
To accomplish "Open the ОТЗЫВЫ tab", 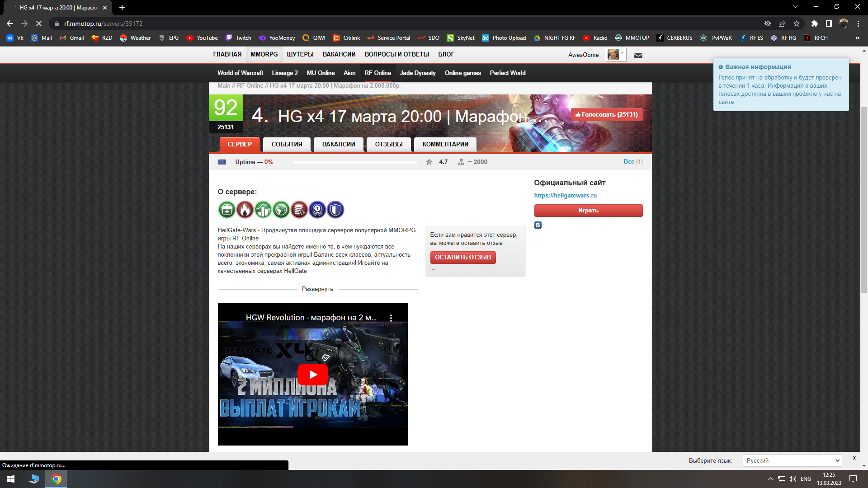I will pyautogui.click(x=389, y=144).
